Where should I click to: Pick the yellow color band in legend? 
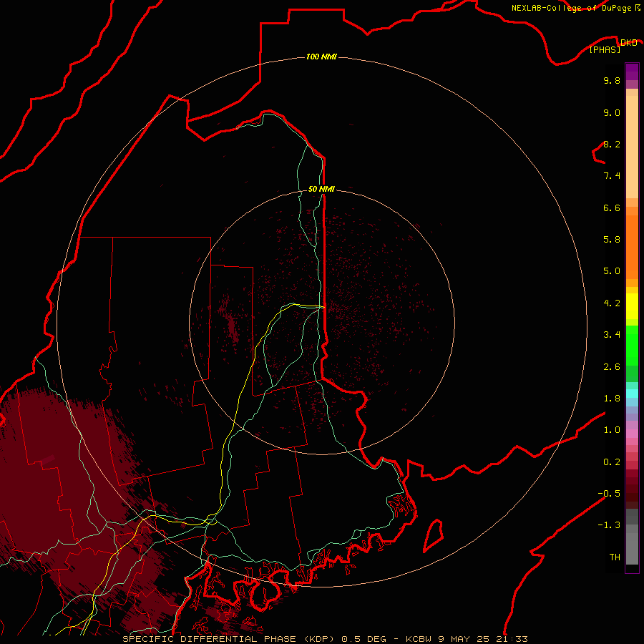coord(632,306)
